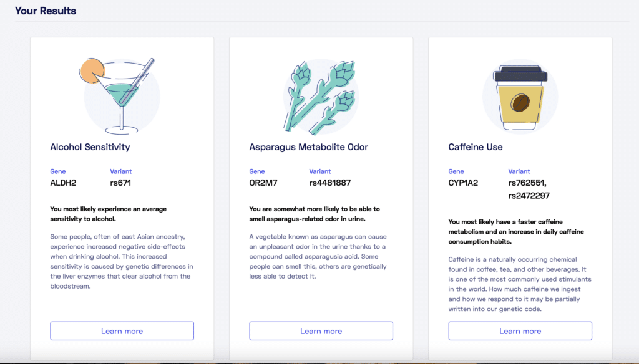
Task: Click the martini glass illustration
Action: [x=122, y=95]
